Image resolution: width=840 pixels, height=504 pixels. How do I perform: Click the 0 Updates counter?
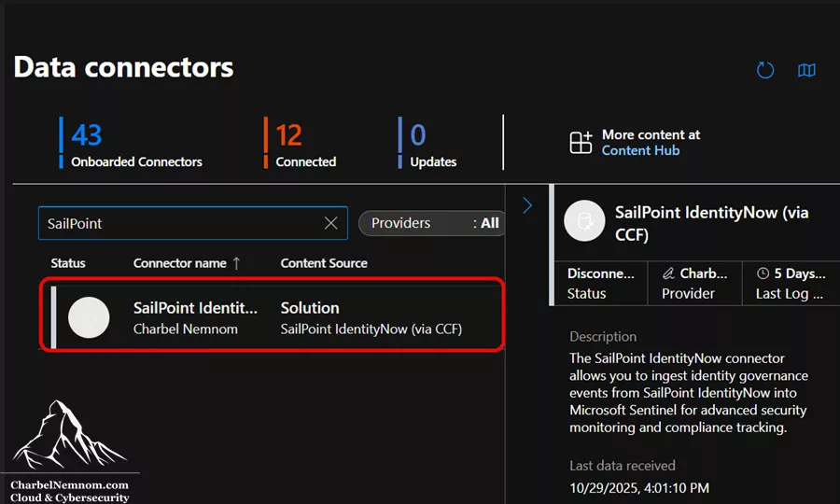click(x=427, y=143)
